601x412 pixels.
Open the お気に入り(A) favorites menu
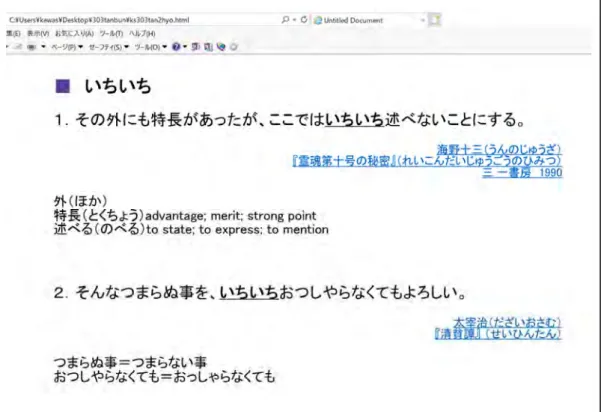pos(74,34)
